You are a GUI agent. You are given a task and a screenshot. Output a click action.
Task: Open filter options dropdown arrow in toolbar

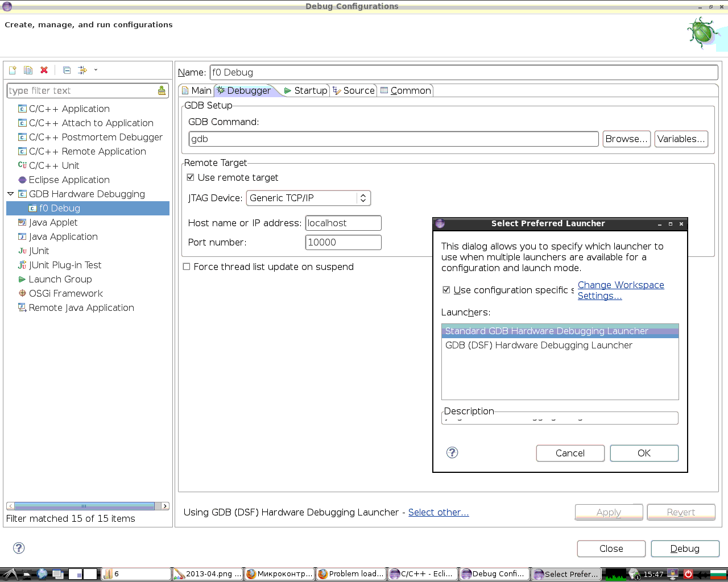[96, 70]
